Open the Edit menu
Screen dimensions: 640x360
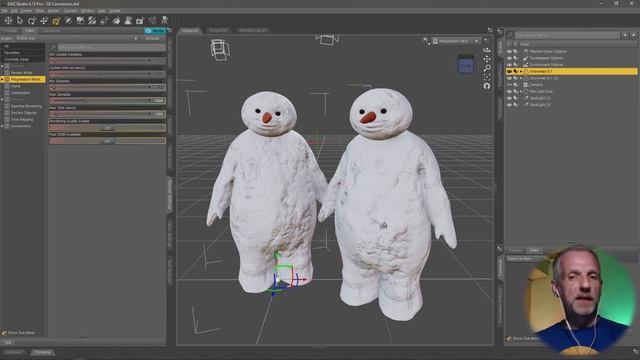click(x=14, y=11)
